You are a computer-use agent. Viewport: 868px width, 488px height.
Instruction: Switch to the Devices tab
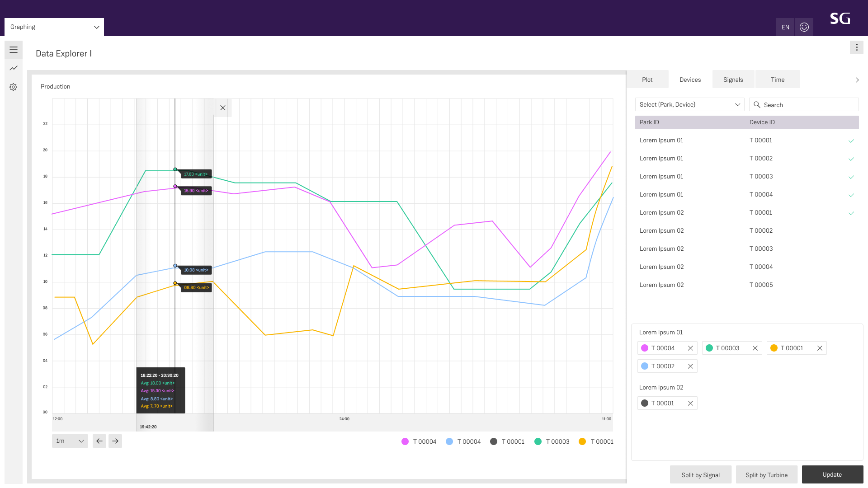pyautogui.click(x=690, y=80)
